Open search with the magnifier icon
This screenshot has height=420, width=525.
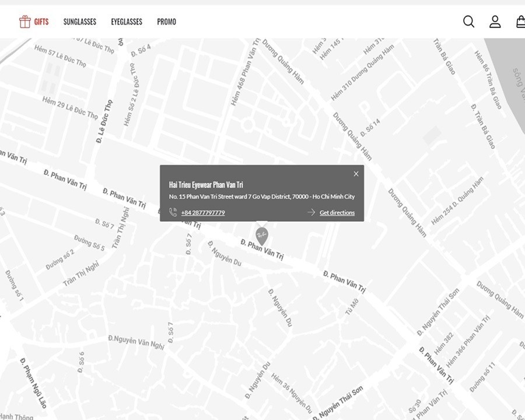[x=468, y=22]
